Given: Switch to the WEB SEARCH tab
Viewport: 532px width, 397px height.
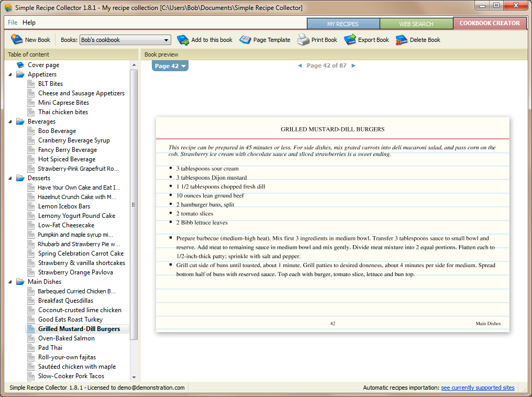Looking at the screenshot, I should [x=416, y=24].
